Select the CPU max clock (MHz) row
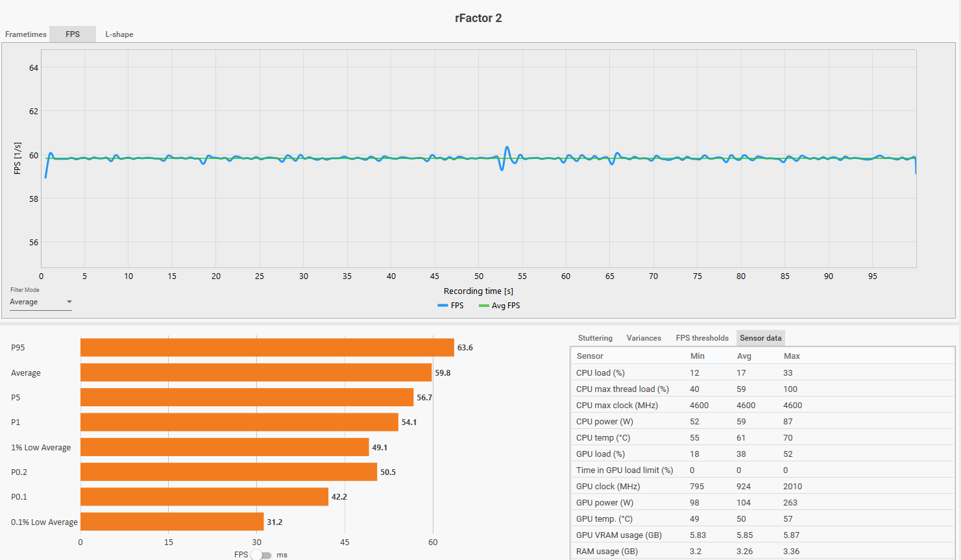961x560 pixels. tap(762, 405)
